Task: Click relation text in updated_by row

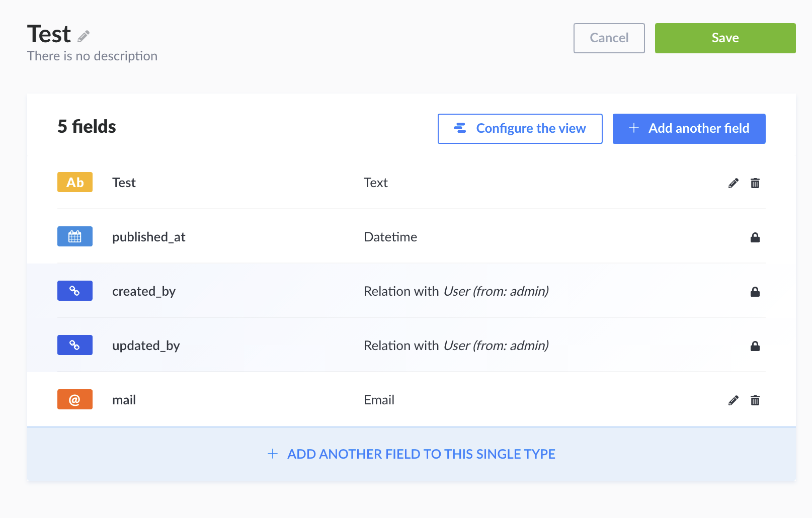Action: click(x=456, y=346)
